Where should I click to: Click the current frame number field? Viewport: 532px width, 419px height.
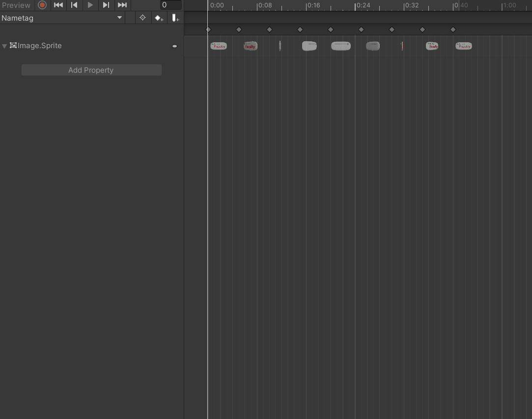[x=170, y=5]
